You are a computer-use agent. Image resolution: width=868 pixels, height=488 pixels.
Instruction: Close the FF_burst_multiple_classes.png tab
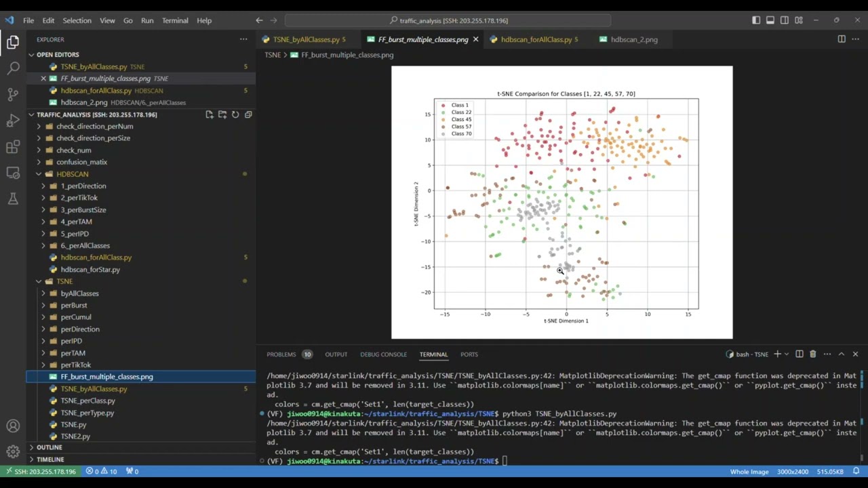point(475,39)
